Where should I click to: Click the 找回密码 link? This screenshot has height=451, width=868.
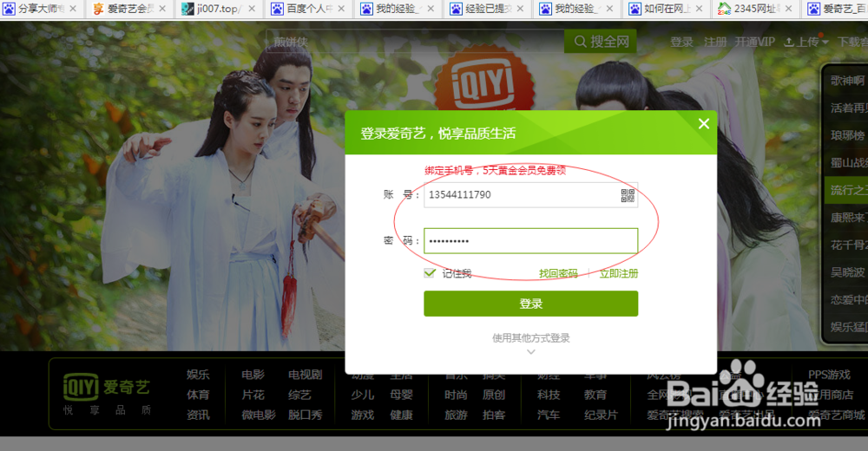(x=558, y=273)
